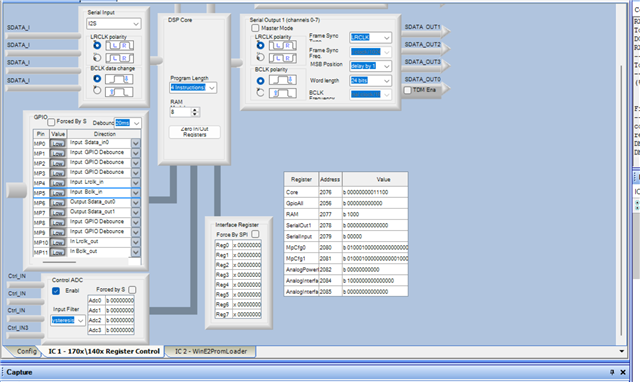Select the Core register value cell
Viewport: 640px width, 382px height.
(375, 192)
